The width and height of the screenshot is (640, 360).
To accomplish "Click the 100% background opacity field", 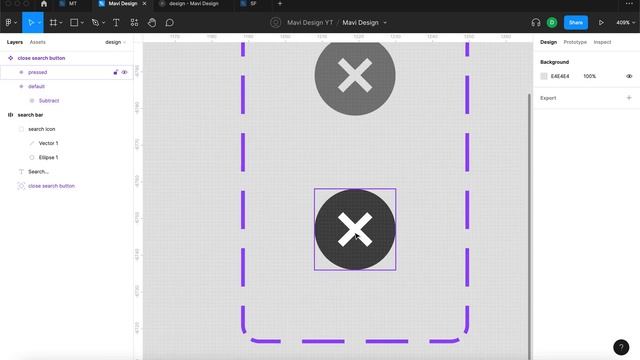I will pos(589,76).
